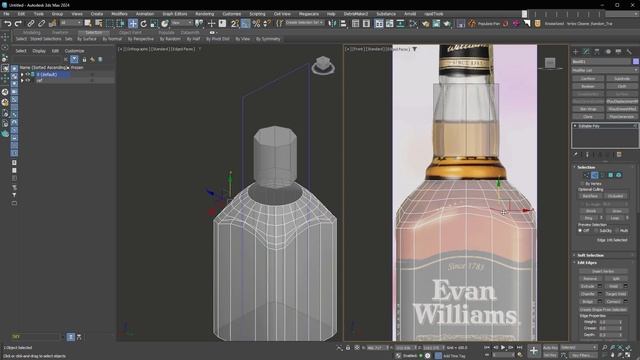640x360 pixels.
Task: Open the Hierarchy tab in command panel
Action: pos(597,51)
